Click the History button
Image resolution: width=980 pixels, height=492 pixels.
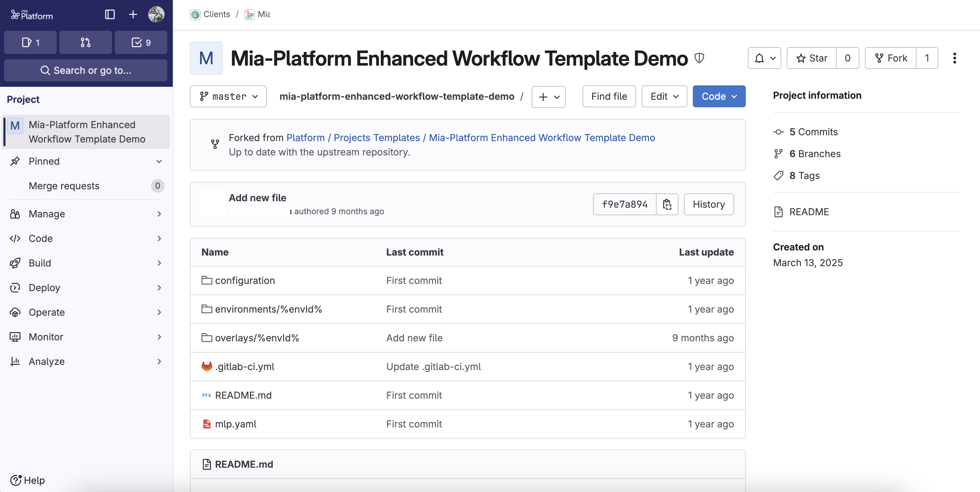coord(709,205)
